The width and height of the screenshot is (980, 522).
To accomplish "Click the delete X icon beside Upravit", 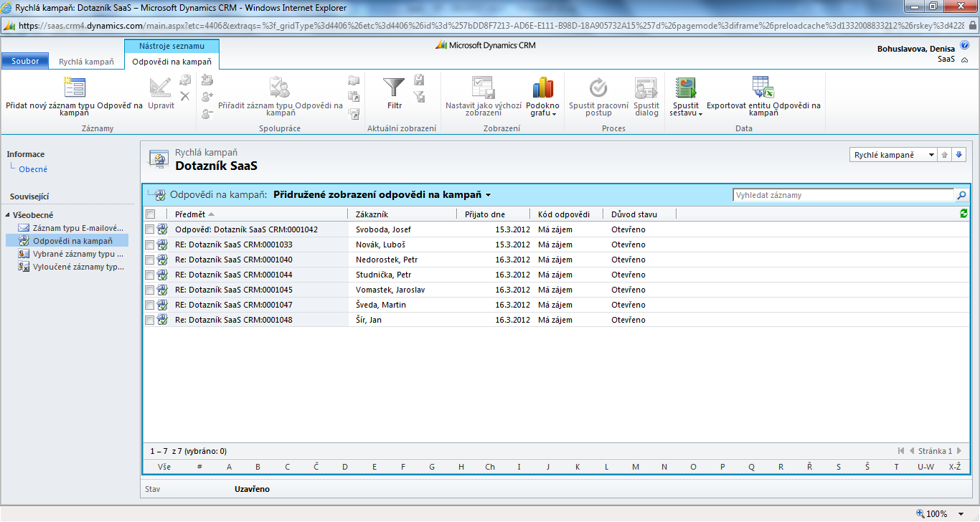I will click(185, 96).
